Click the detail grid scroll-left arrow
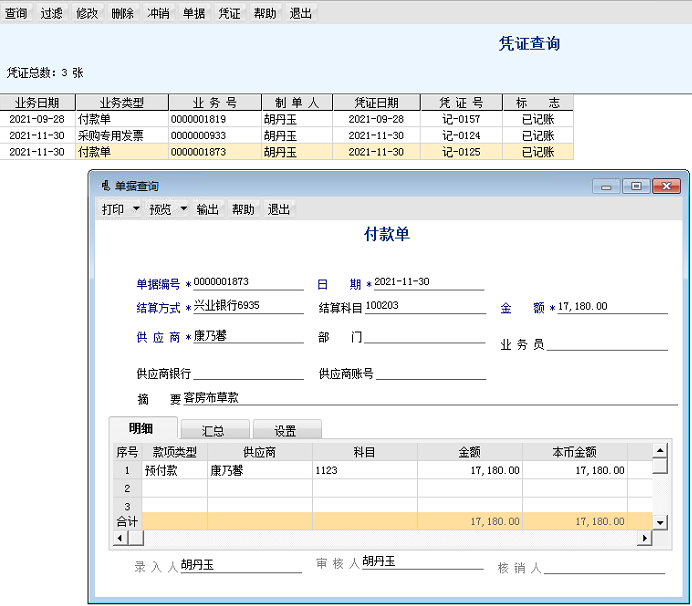692x606 pixels. [x=120, y=538]
